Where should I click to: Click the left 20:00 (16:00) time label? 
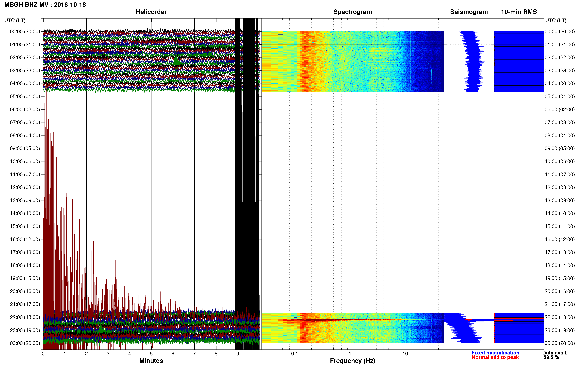[25, 291]
